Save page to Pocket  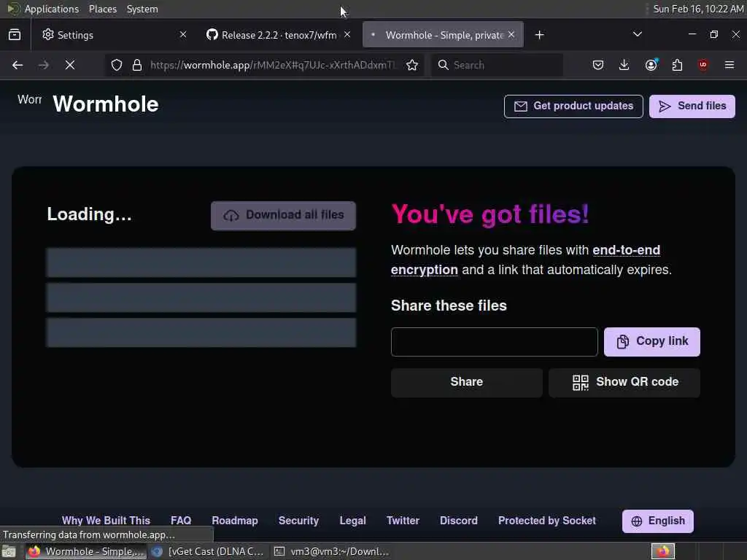(598, 65)
